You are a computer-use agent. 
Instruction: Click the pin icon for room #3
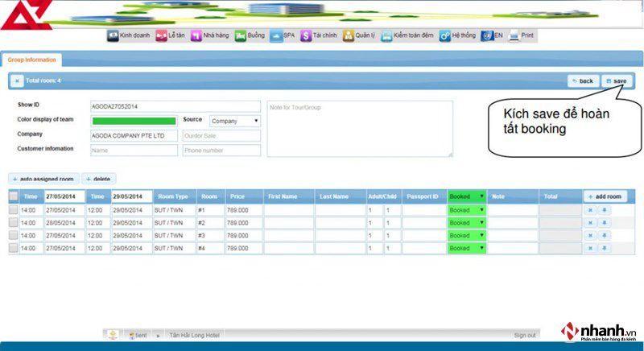pyautogui.click(x=605, y=236)
